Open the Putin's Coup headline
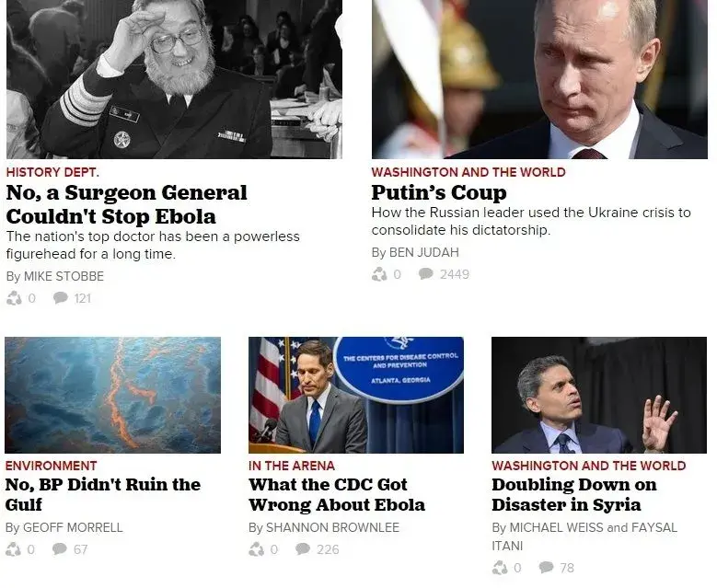The height and width of the screenshot is (588, 717). point(439,192)
